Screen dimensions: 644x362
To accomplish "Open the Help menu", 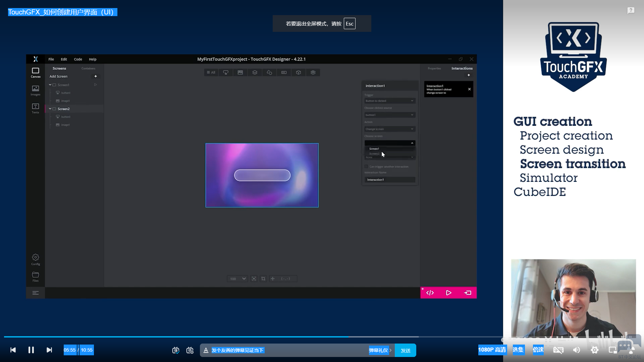I will (93, 59).
